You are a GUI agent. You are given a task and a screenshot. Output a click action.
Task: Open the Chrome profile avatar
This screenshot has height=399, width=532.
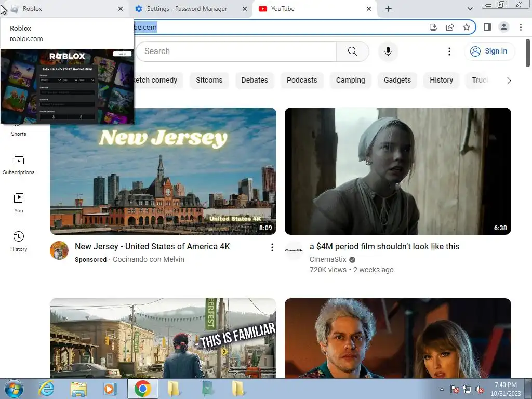tap(504, 27)
